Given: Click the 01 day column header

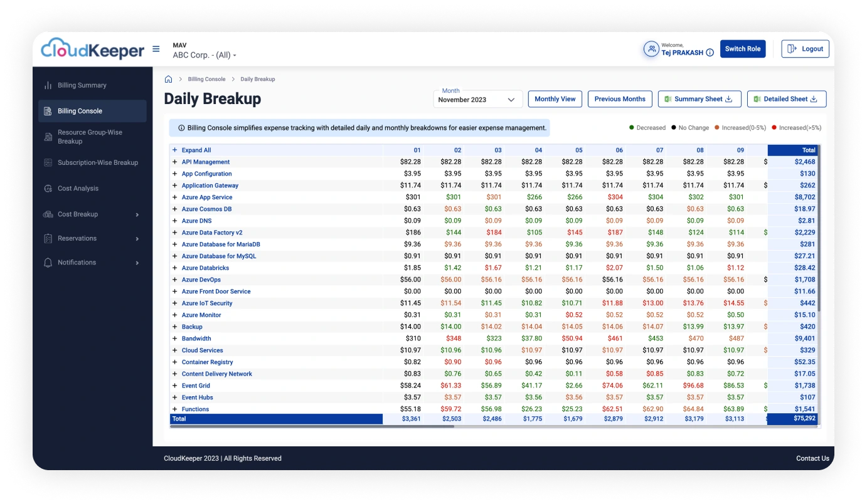Looking at the screenshot, I should click(x=417, y=150).
